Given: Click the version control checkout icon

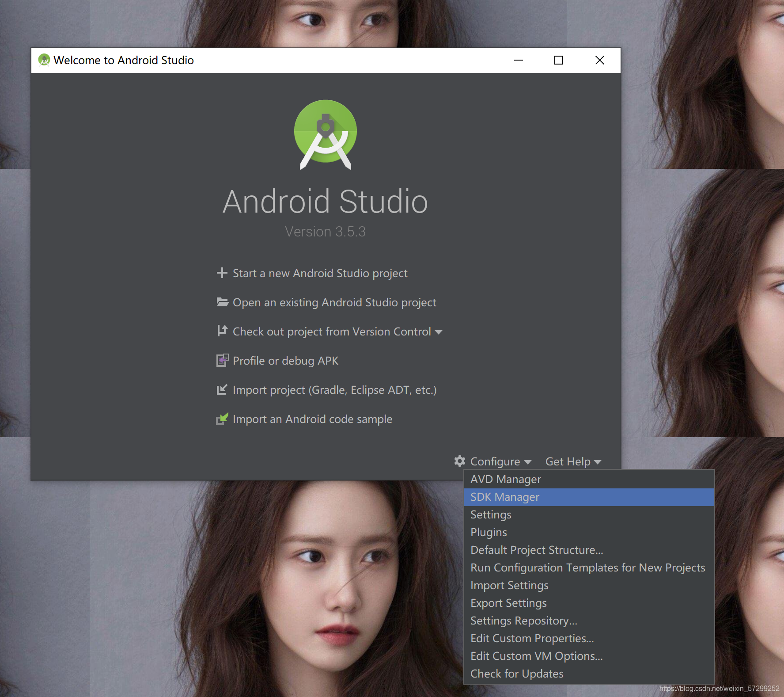Looking at the screenshot, I should click(222, 331).
